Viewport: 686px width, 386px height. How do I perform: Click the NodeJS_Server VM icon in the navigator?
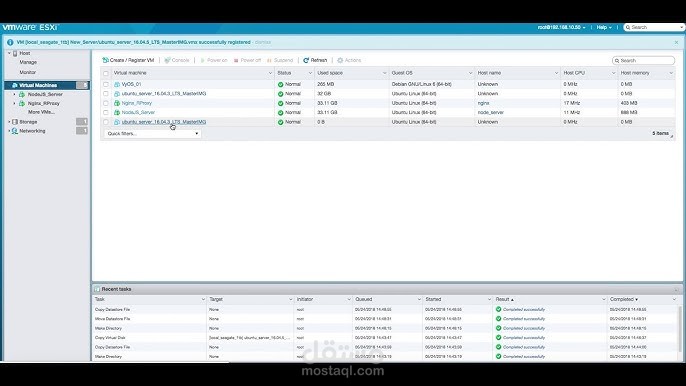[22, 95]
